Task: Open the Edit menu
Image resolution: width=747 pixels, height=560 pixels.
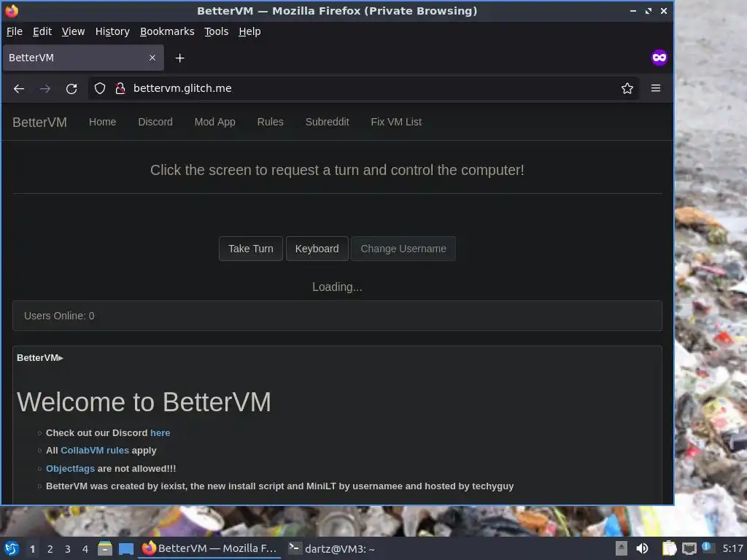Action: [42, 31]
